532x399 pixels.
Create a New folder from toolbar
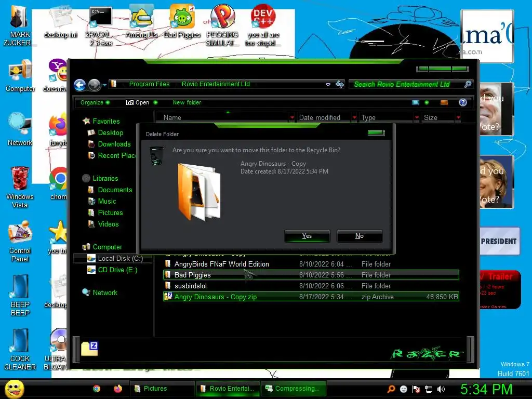pyautogui.click(x=187, y=102)
